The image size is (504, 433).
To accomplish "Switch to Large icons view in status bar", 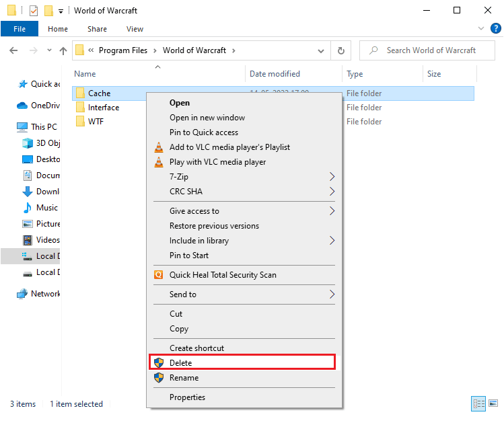I will point(493,403).
